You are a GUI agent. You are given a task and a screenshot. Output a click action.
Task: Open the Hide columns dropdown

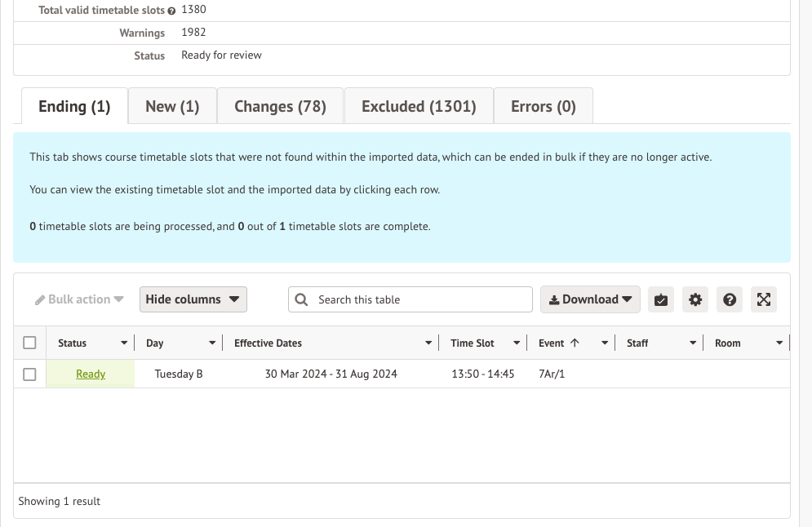point(193,299)
